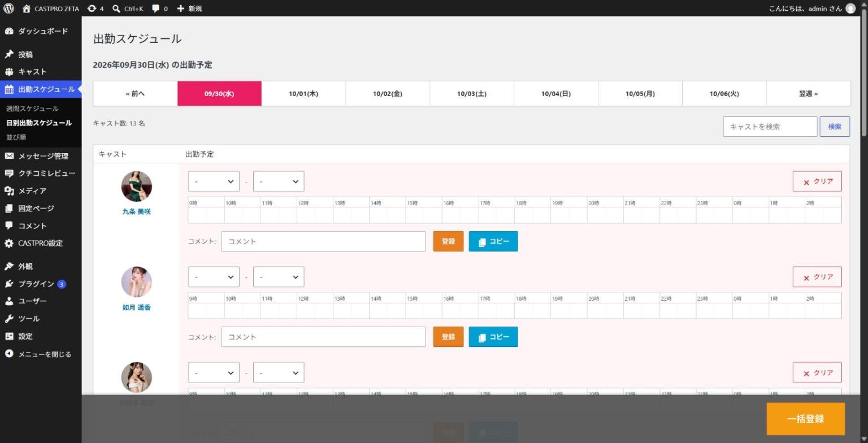Register 如月 遥香's schedule with 登録

point(448,337)
